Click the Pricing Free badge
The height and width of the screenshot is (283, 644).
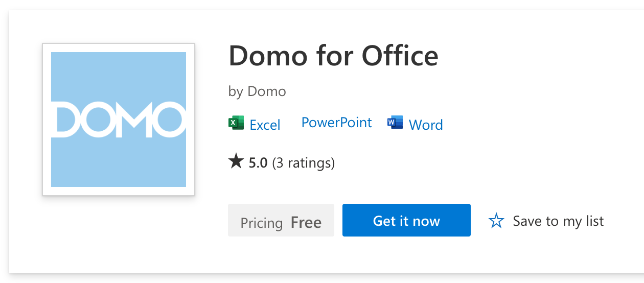pos(281,221)
